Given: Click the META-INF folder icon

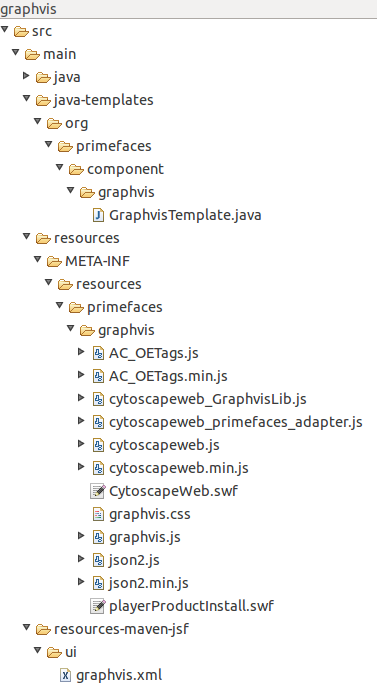Looking at the screenshot, I should [54, 262].
